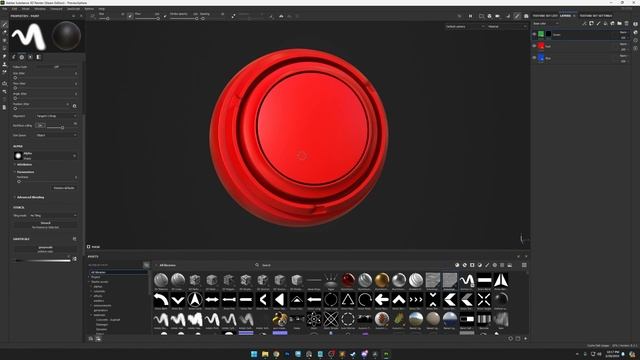Open Red layer blend mode dropdown
Viewport: 640px width, 360px height.
623,44
